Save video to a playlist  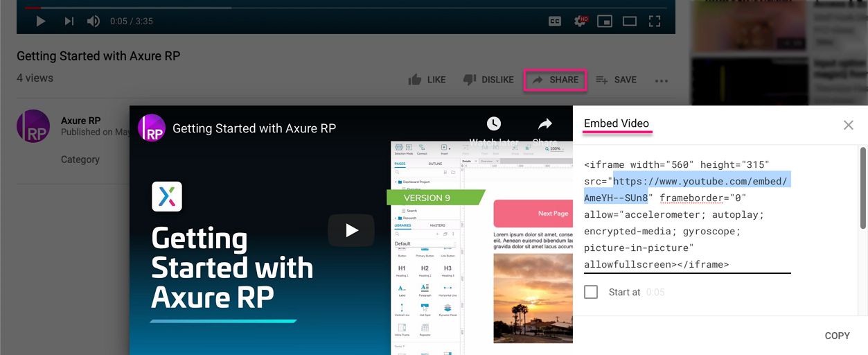pyautogui.click(x=616, y=80)
